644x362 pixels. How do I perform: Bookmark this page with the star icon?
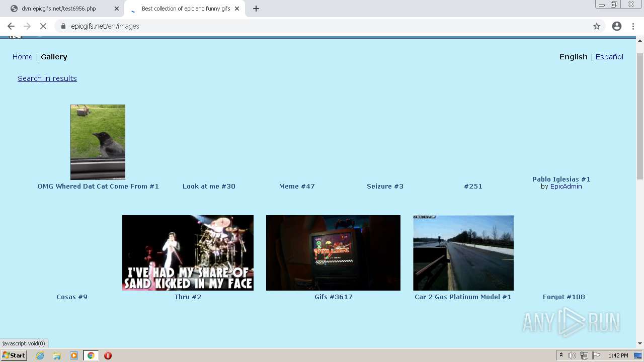pos(597,26)
